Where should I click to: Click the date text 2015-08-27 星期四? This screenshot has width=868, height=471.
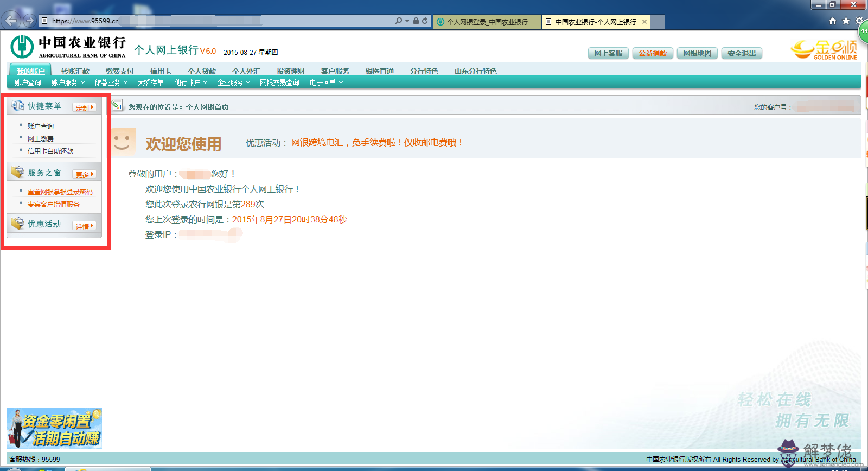click(251, 53)
